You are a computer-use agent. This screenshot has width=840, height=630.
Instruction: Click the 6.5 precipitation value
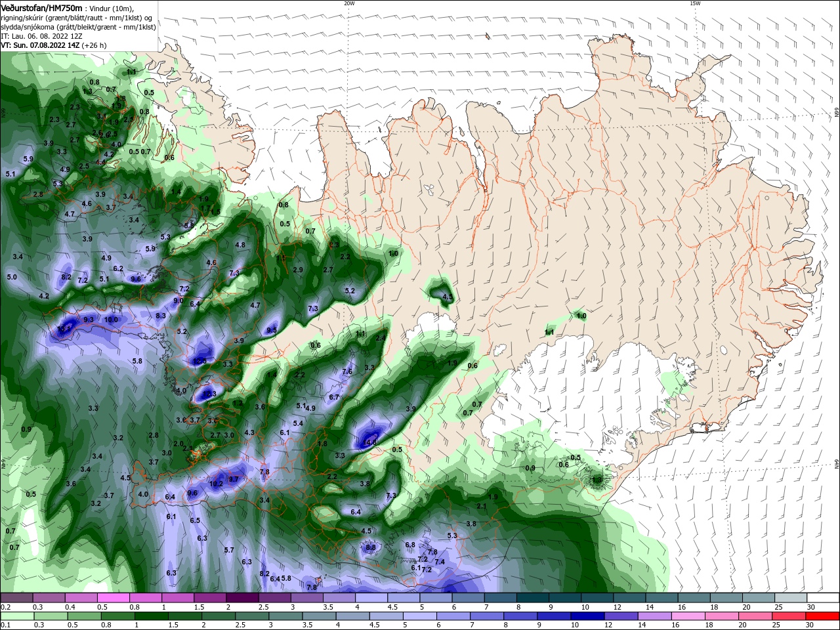click(195, 520)
